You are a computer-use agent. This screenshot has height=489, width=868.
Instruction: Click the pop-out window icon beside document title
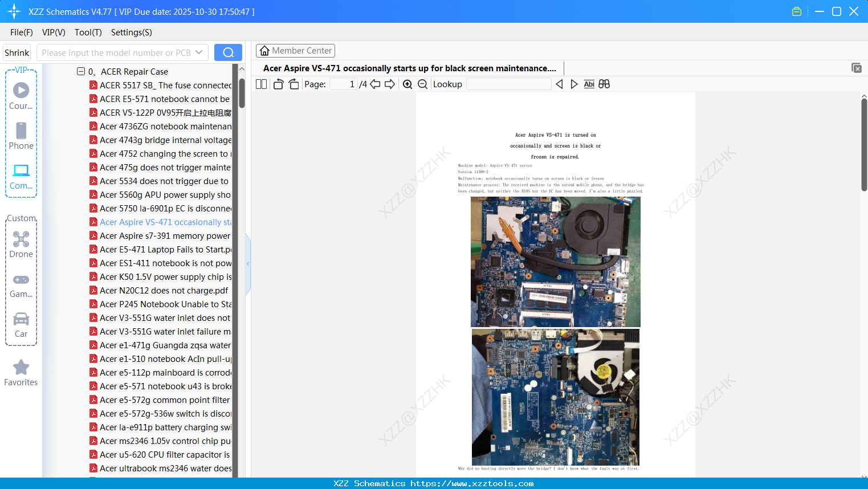tap(857, 68)
